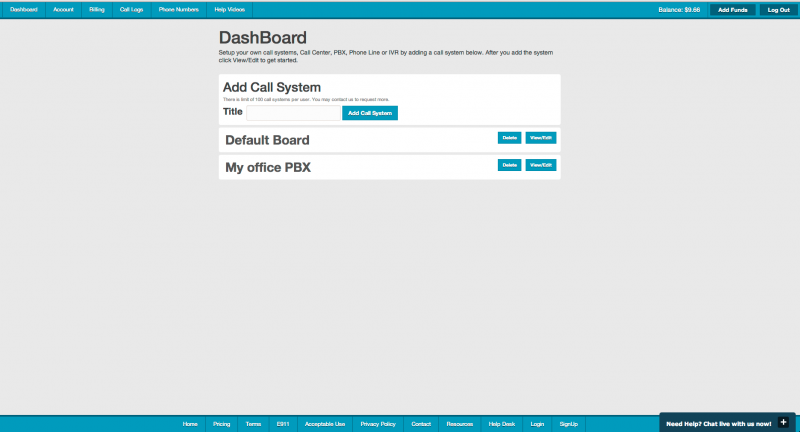
Task: Delete the My office PBX system
Action: [509, 165]
